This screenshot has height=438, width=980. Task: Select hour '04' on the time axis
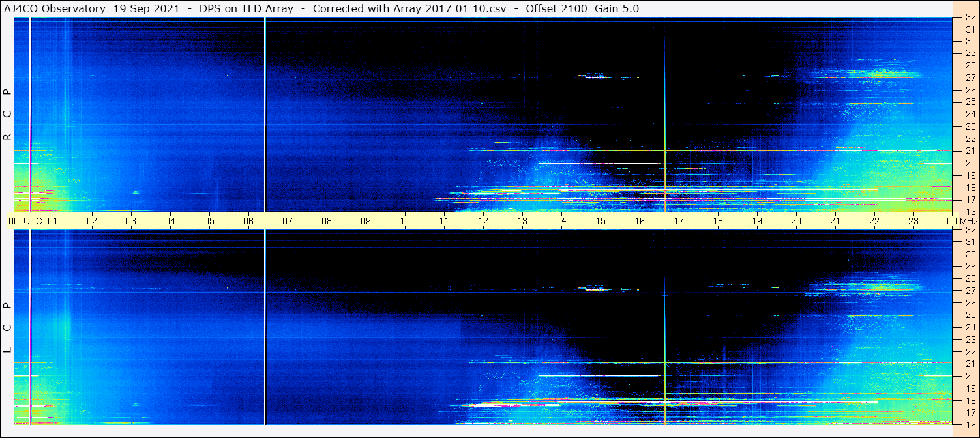coord(170,221)
